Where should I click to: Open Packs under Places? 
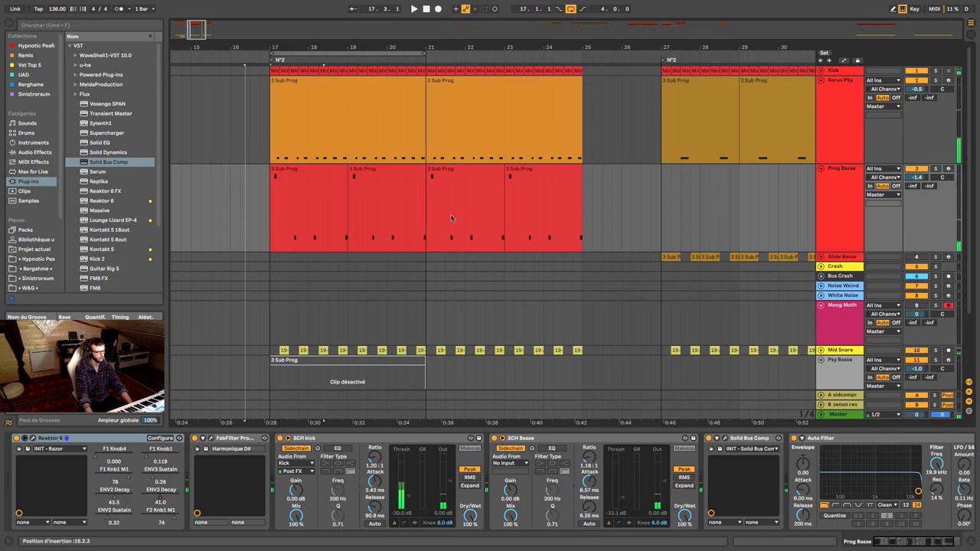25,230
